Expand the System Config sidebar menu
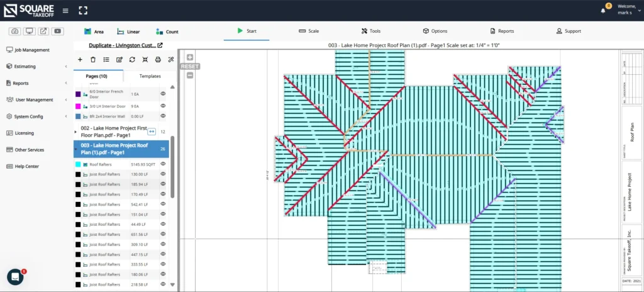Screen dimensions: 644x292 36,116
